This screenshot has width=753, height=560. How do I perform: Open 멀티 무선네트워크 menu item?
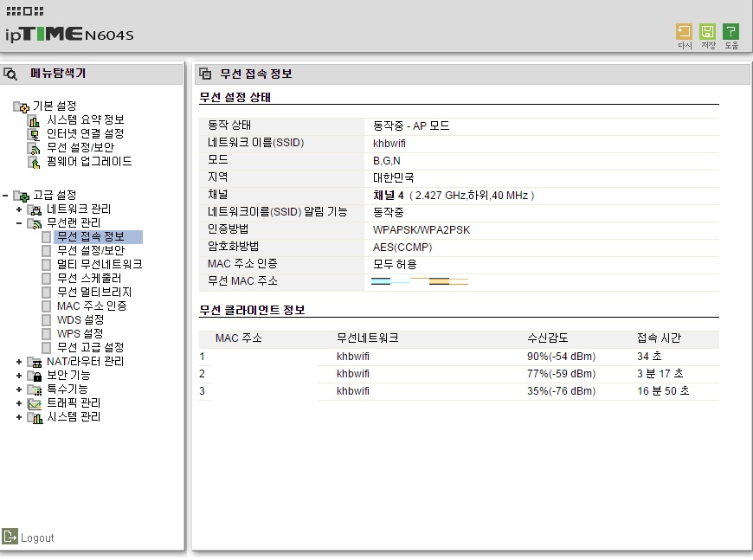pyautogui.click(x=100, y=265)
